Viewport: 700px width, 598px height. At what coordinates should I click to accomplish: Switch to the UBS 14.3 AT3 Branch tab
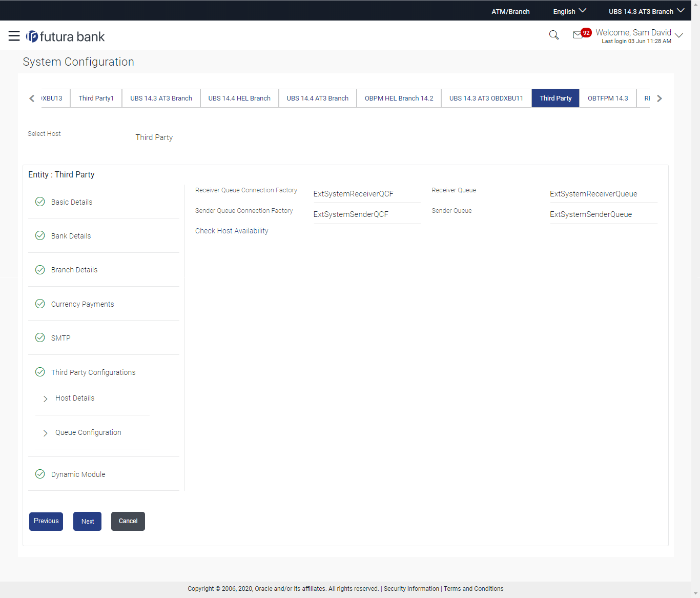[x=161, y=98]
